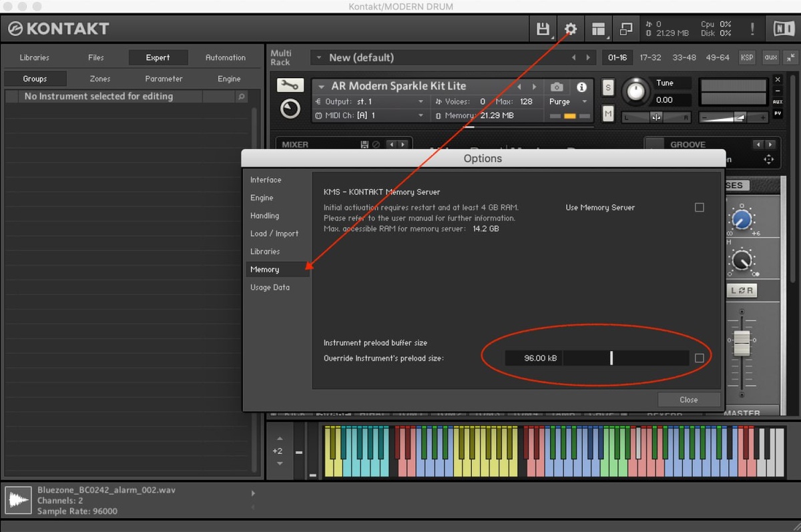Go to previous multi with left arrow
The image size is (801, 532).
573,57
